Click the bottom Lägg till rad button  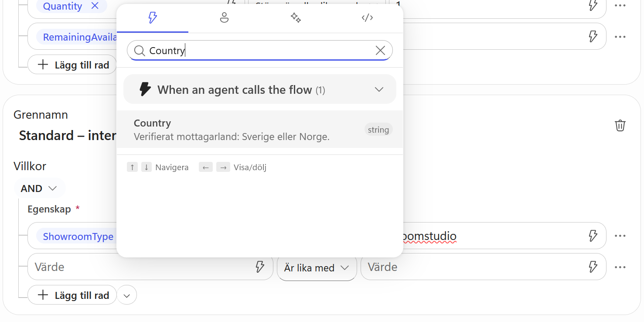point(72,295)
